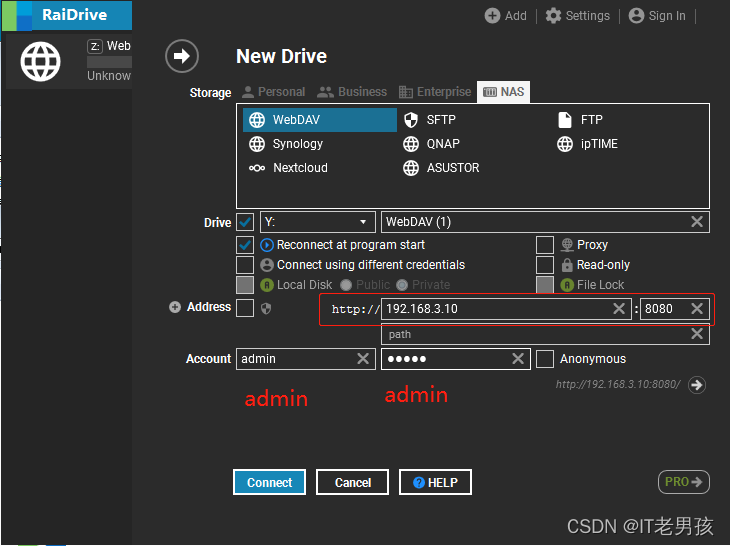This screenshot has width=730, height=546.
Task: Enable Connect using different credentials
Action: (x=245, y=265)
